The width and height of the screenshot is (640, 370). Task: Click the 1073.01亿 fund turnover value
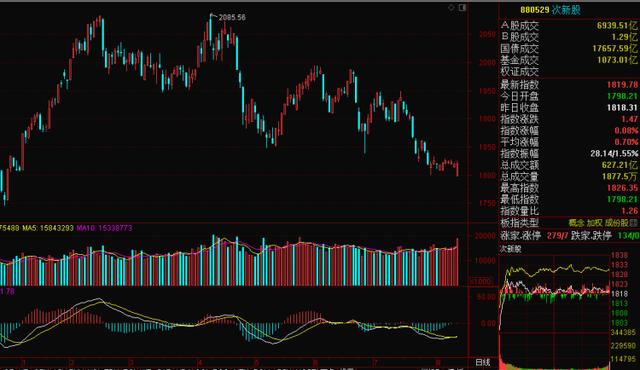point(617,60)
